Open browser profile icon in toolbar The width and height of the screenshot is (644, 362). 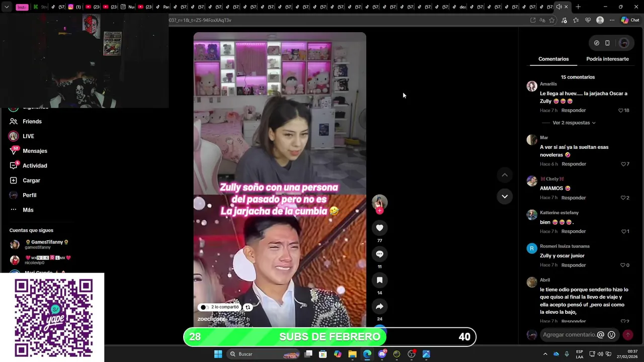tap(600, 20)
